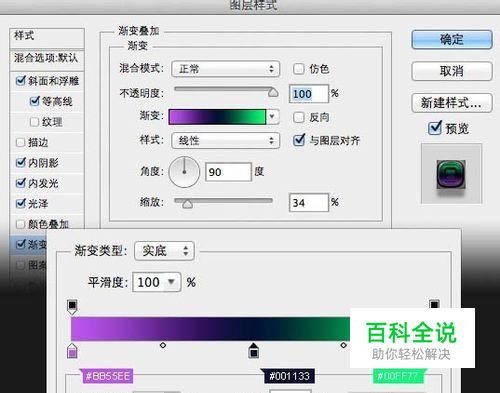This screenshot has width=500, height=393.
Task: Click the 平滑度 value field showing 100
Action: click(149, 282)
